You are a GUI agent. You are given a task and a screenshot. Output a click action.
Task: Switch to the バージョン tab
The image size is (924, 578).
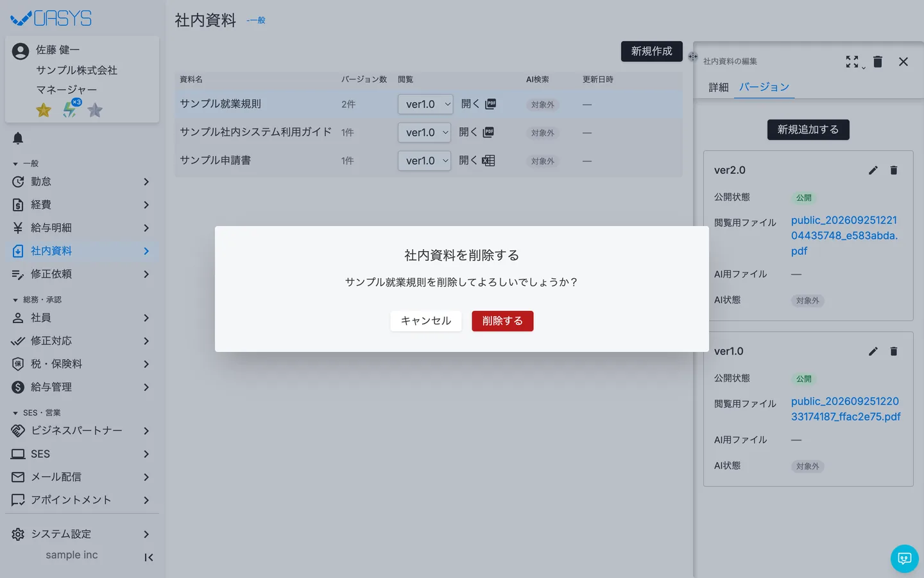click(764, 87)
